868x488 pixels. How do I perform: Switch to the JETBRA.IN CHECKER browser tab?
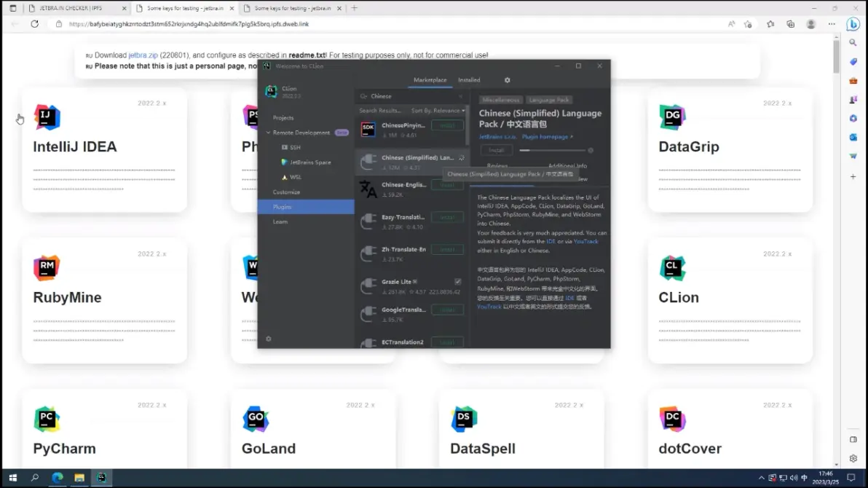pos(77,8)
